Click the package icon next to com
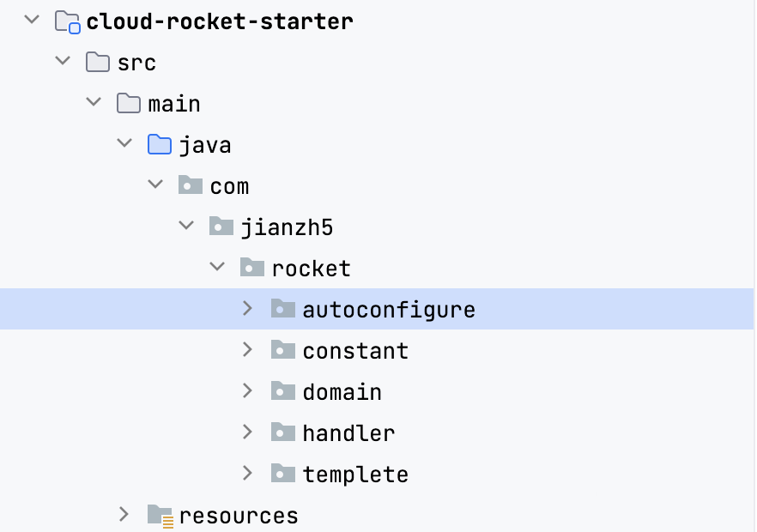 (x=191, y=184)
